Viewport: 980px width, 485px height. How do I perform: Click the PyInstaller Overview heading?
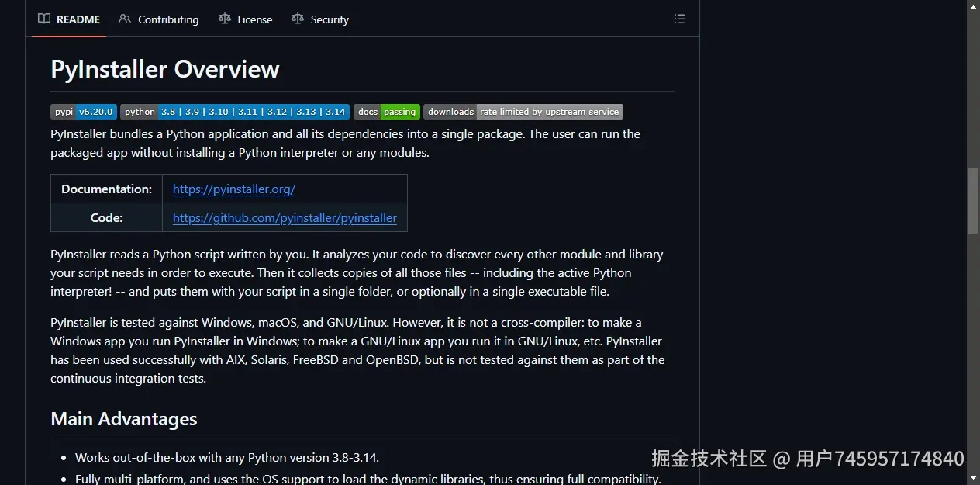pyautogui.click(x=165, y=69)
